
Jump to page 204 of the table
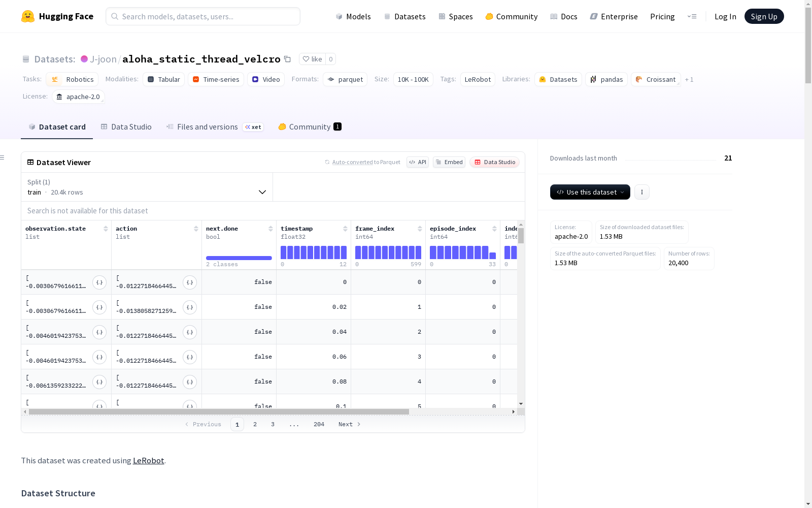click(x=319, y=424)
